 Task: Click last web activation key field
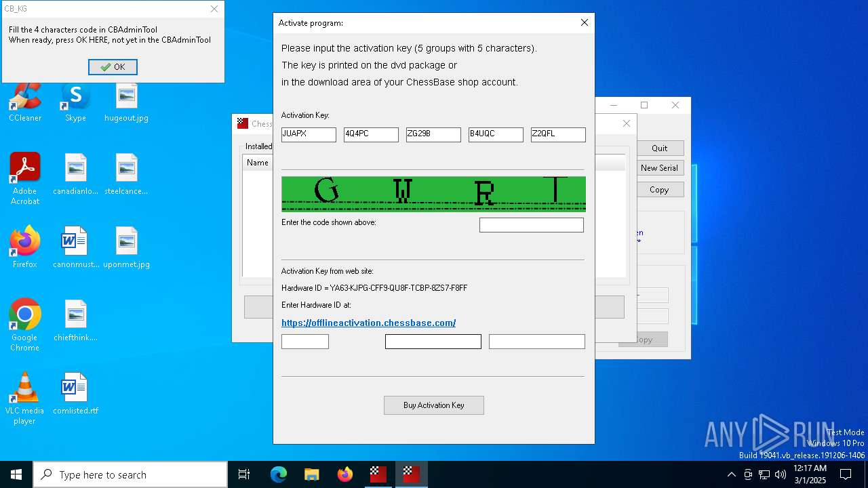point(537,342)
